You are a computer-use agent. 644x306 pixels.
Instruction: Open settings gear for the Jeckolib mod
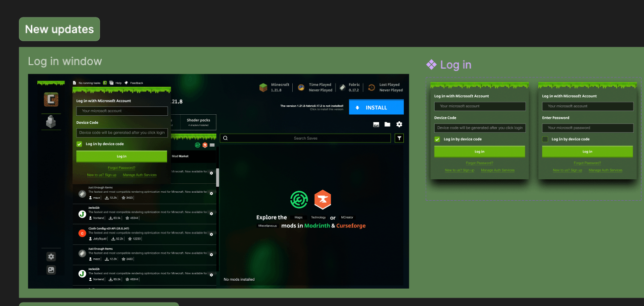pyautogui.click(x=211, y=214)
